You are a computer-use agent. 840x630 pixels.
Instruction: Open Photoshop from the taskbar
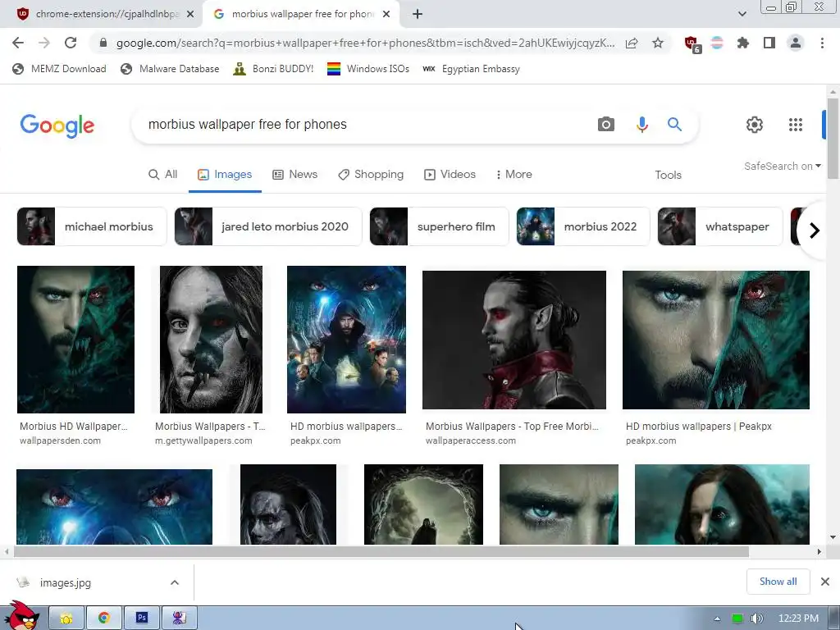[x=141, y=618]
